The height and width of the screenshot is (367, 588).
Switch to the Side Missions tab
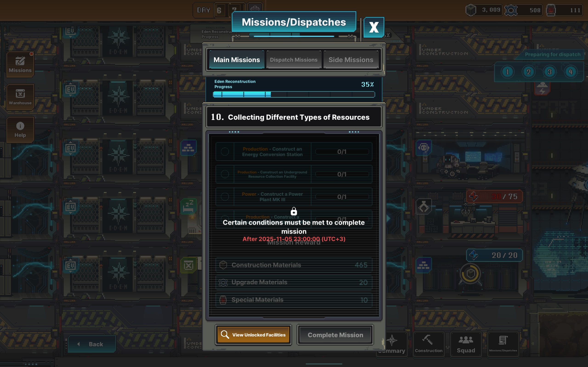coord(351,60)
